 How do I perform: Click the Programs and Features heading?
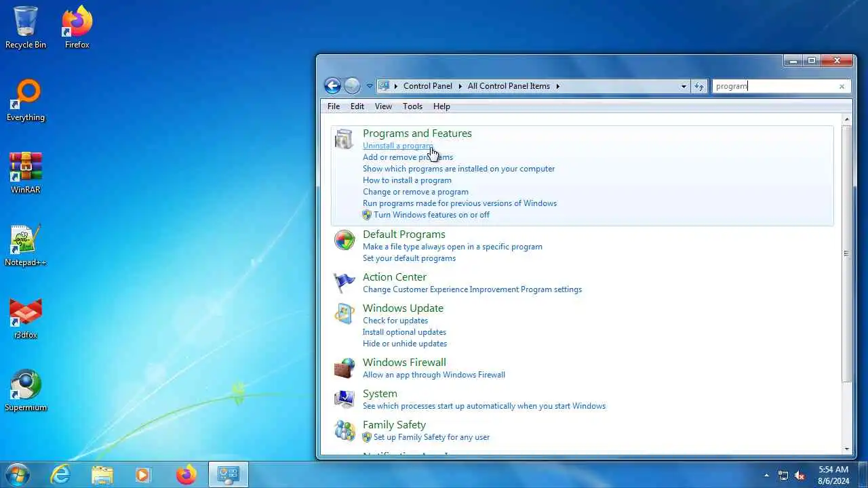tap(417, 134)
